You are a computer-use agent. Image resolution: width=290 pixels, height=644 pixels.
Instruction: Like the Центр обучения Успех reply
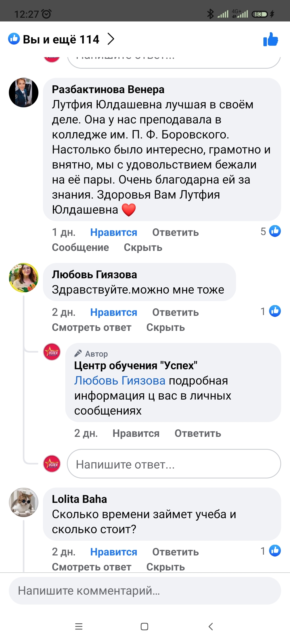pos(136,433)
